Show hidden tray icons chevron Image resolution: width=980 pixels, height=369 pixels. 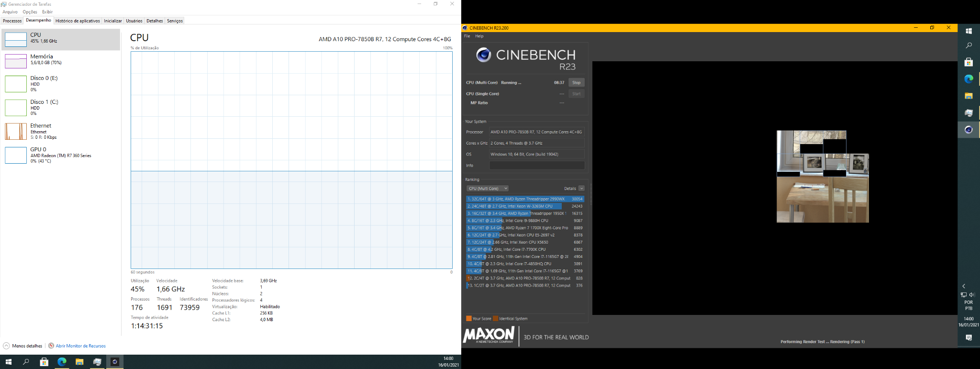[964, 286]
